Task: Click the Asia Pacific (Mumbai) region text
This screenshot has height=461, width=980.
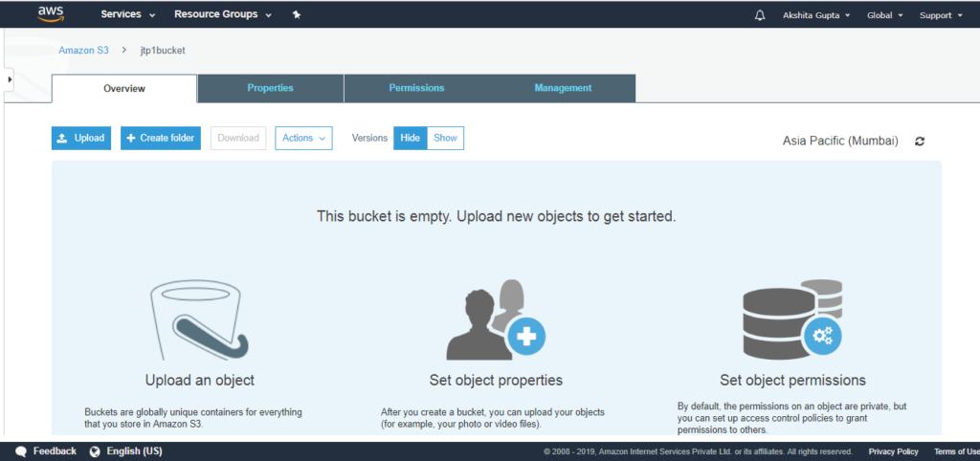Action: pos(840,142)
